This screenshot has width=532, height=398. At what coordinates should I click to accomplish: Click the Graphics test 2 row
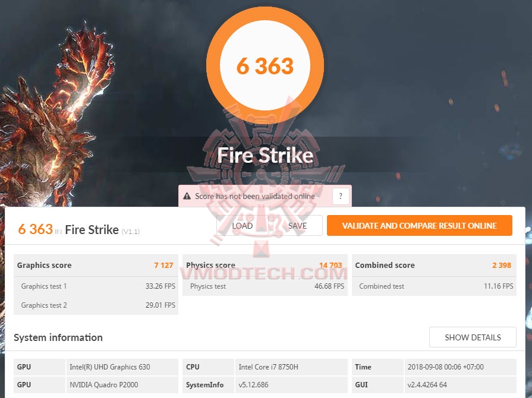tap(96, 305)
